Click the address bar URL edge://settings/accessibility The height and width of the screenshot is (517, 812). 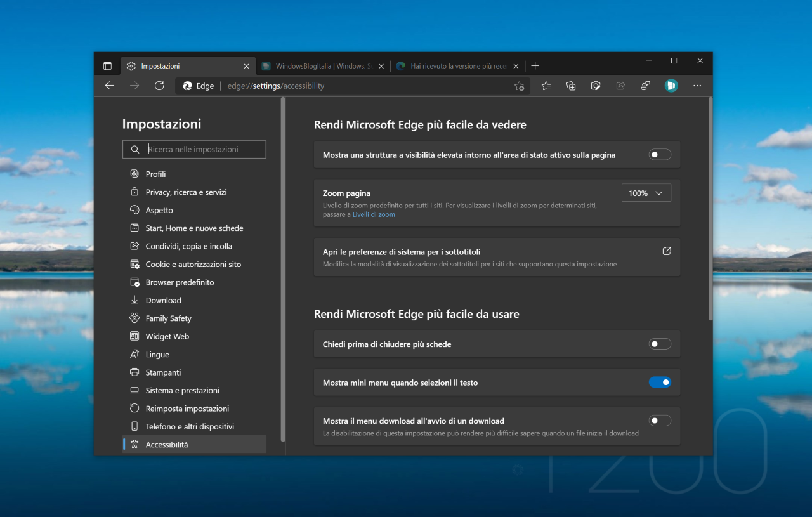[x=276, y=86]
